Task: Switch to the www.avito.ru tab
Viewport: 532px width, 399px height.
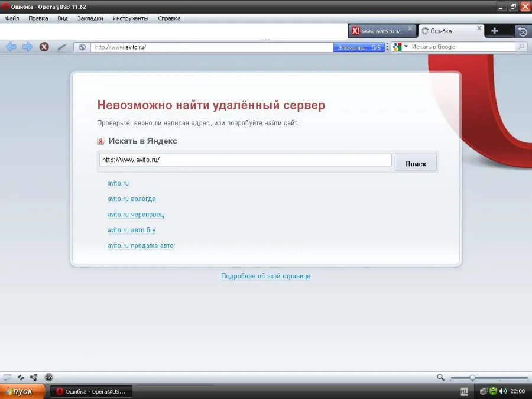Action: pos(382,31)
